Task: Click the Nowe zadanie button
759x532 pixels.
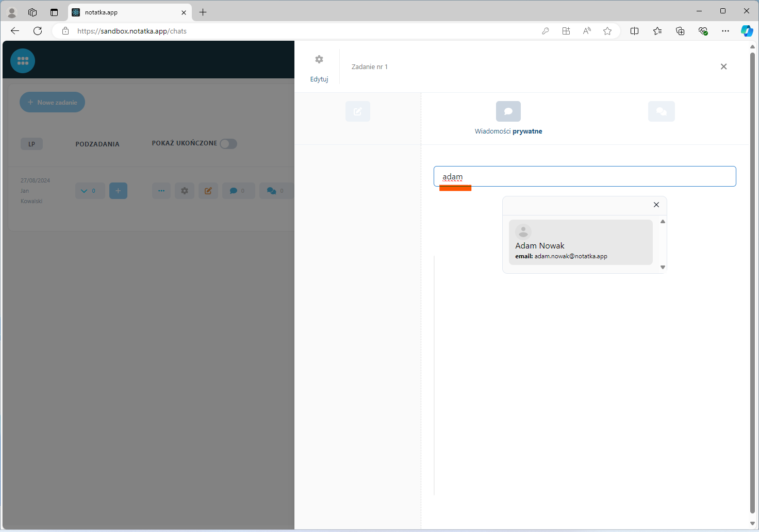Action: (52, 102)
